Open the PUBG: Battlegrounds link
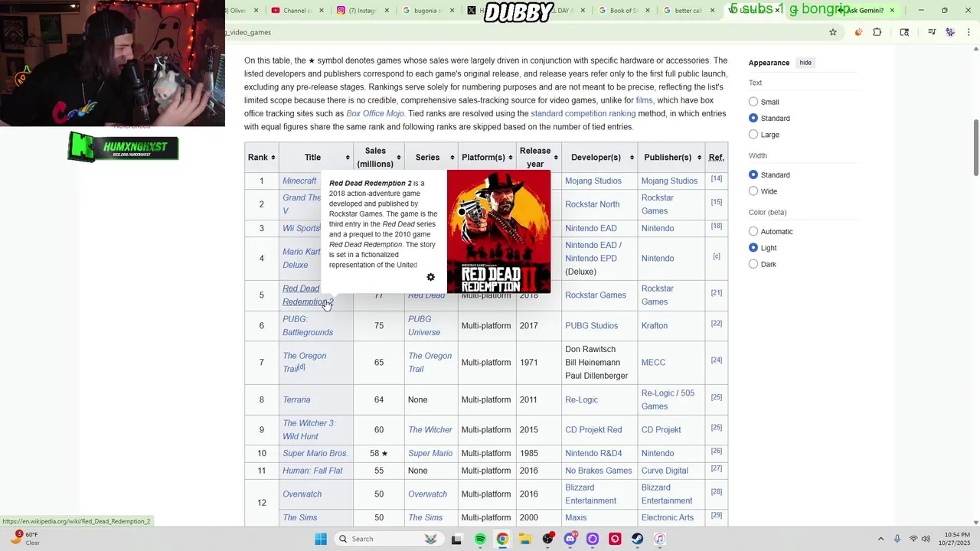980x551 pixels. coord(308,326)
